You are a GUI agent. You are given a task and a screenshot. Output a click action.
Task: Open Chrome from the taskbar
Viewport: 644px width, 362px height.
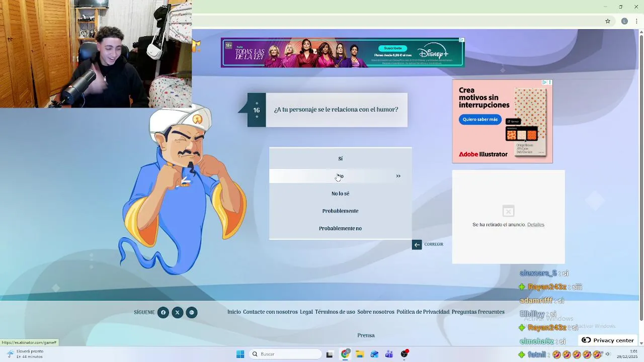pyautogui.click(x=345, y=354)
